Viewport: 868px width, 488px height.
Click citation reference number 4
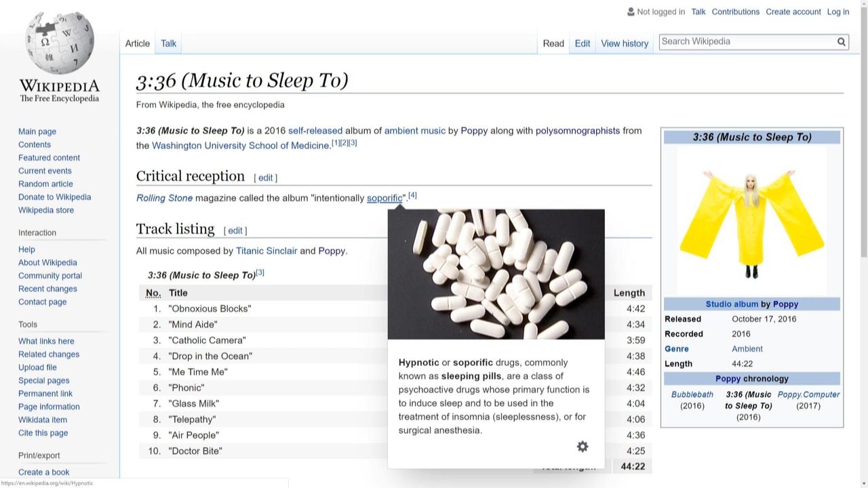click(412, 195)
